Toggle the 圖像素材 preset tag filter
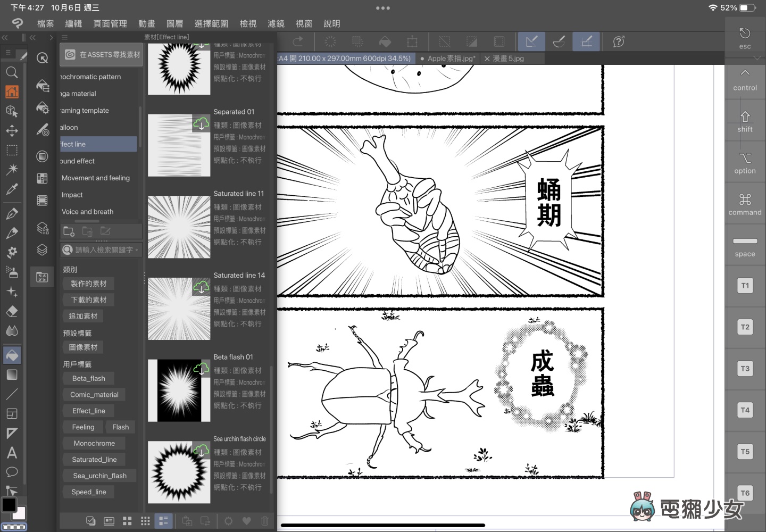Screen dimensions: 766x532 click(x=84, y=347)
